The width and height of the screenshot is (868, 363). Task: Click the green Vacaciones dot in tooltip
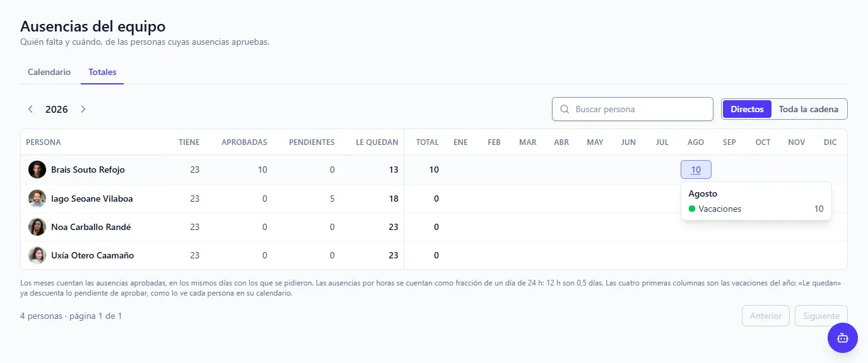(x=692, y=209)
